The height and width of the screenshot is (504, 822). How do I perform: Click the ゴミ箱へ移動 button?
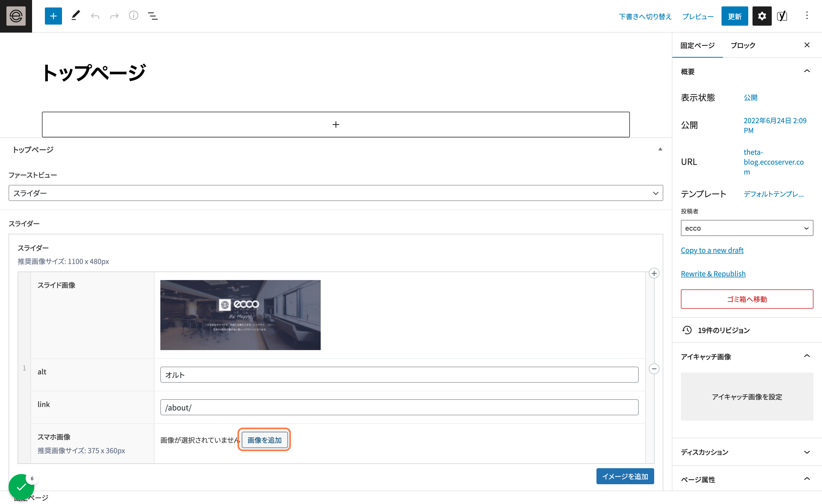click(x=747, y=299)
